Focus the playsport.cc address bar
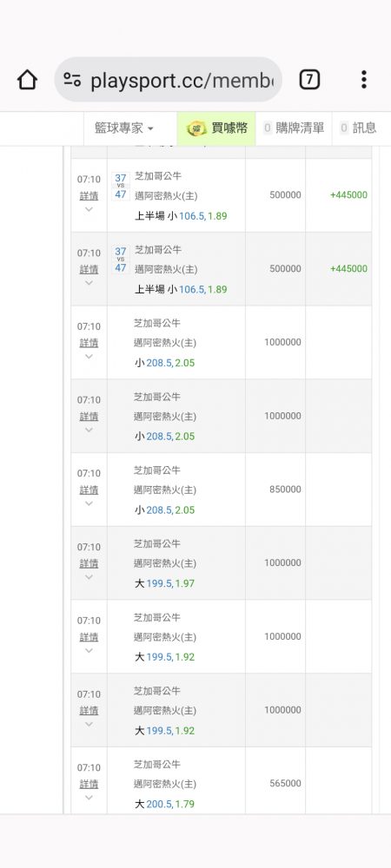 [x=169, y=80]
